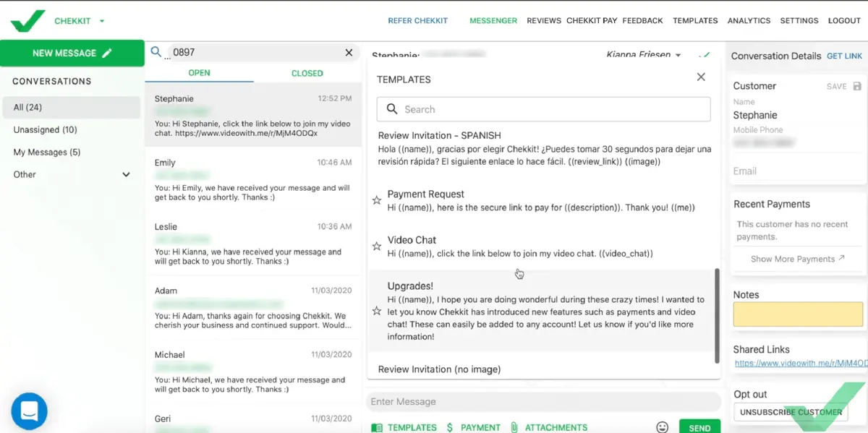Click the UNSUBSCRIBE CUSTOMER button

point(791,412)
